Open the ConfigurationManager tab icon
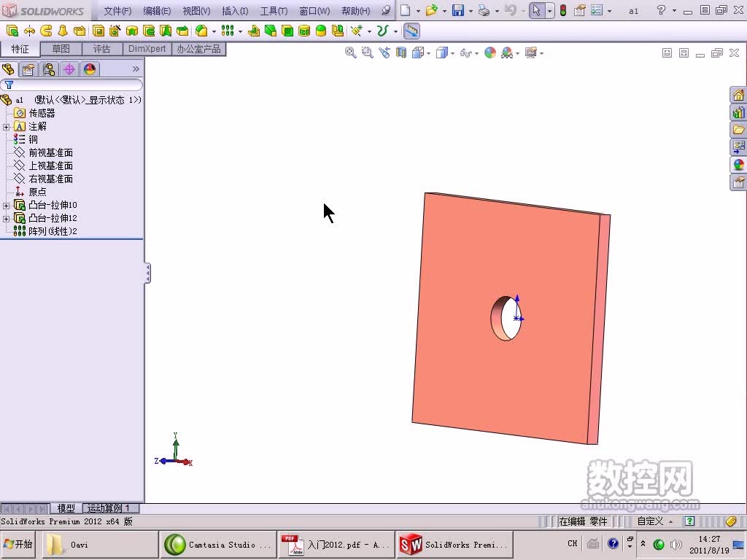Screen dimensions: 747x560 (49, 69)
